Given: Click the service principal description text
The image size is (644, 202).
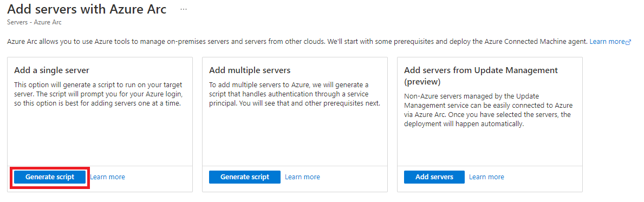Looking at the screenshot, I should (295, 94).
